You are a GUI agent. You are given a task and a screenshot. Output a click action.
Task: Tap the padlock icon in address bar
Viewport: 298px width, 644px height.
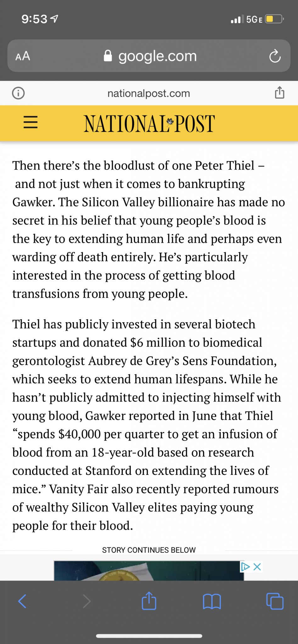pyautogui.click(x=108, y=56)
